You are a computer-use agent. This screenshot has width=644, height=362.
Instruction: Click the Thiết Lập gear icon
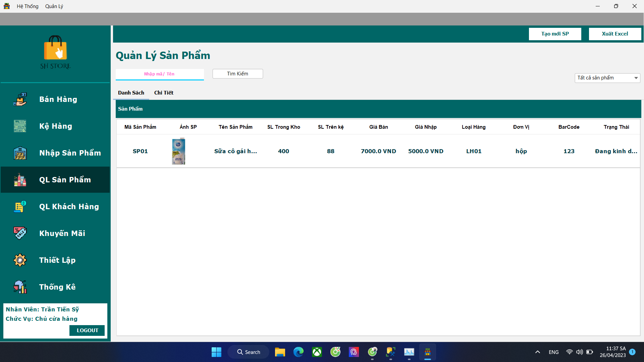tap(20, 260)
